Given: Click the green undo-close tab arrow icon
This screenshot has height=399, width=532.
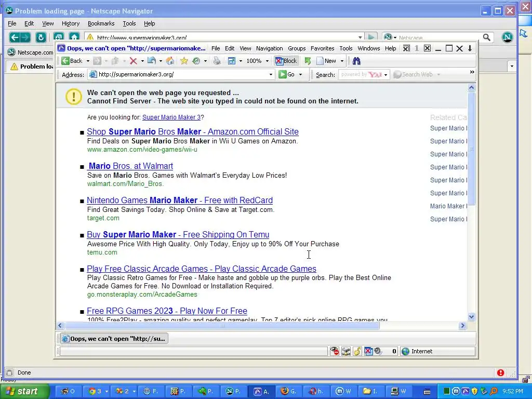Looking at the screenshot, I should (x=308, y=61).
